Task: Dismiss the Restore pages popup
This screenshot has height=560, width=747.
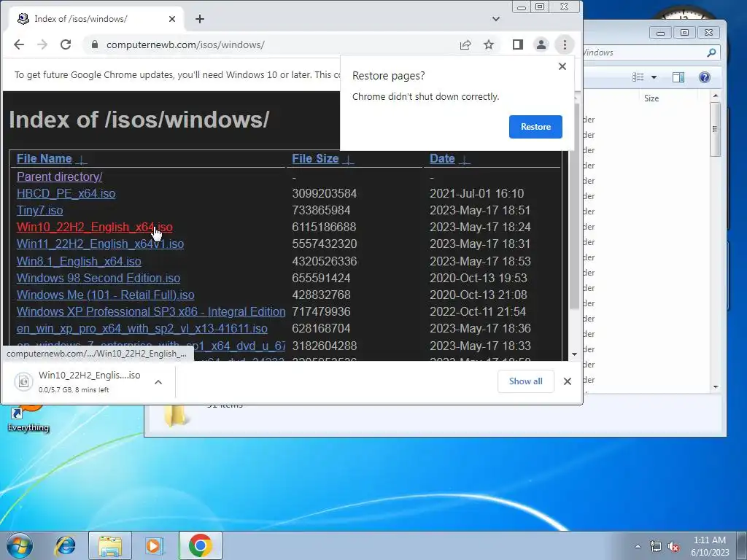Action: [562, 66]
